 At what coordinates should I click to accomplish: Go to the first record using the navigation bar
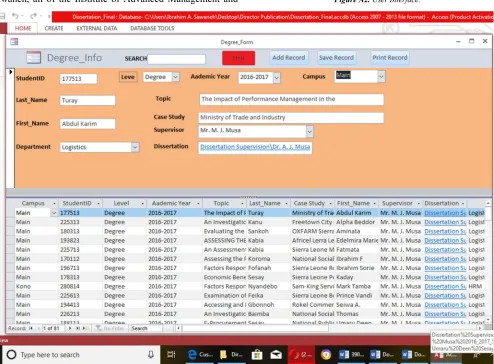pyautogui.click(x=31, y=328)
